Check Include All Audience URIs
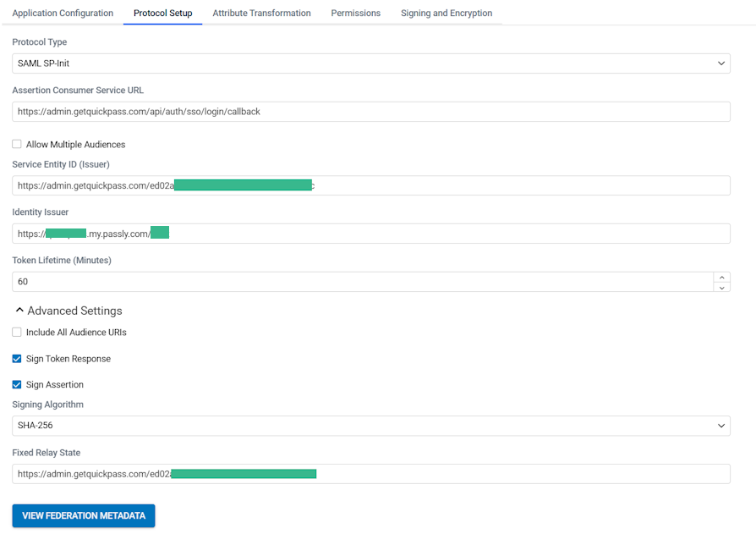 click(17, 333)
